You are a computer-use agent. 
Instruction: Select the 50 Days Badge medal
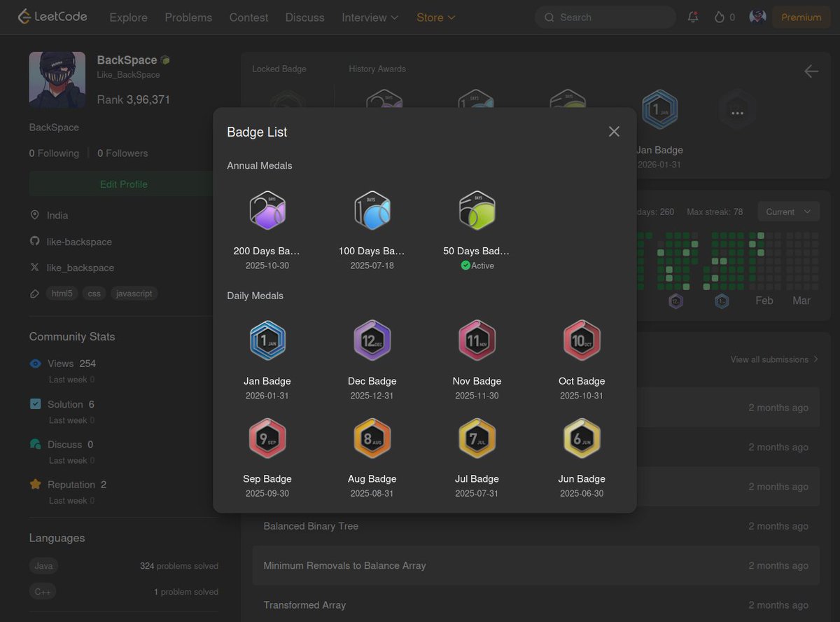pyautogui.click(x=477, y=210)
